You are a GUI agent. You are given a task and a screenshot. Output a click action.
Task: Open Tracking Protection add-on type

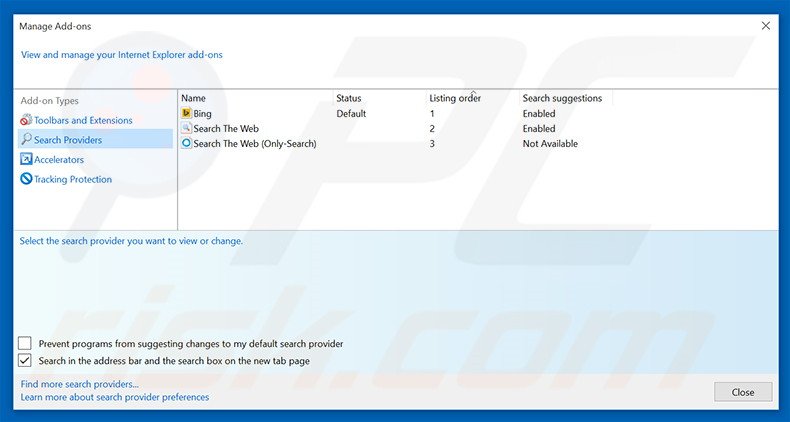pyautogui.click(x=73, y=179)
